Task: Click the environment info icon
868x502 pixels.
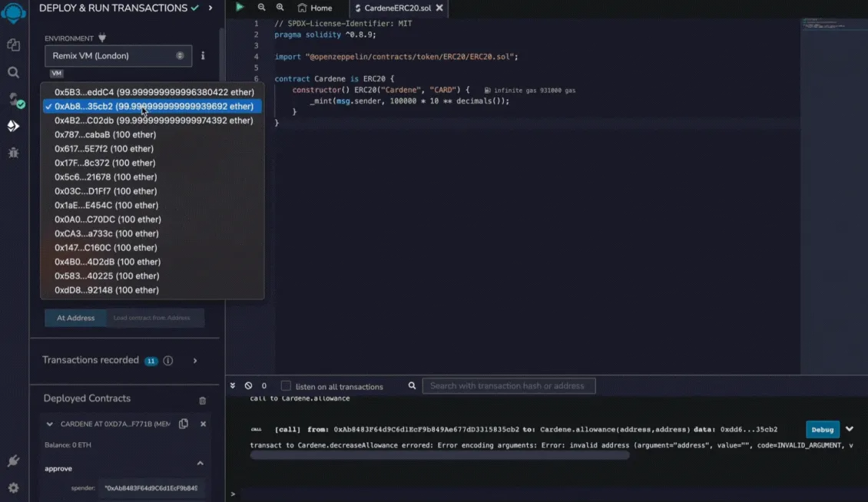Action: click(203, 55)
